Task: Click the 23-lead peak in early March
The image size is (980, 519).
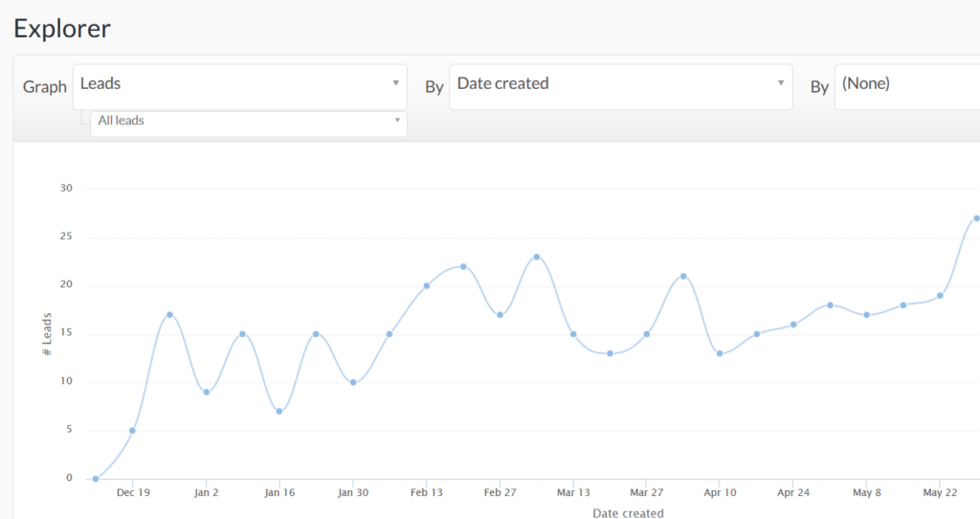Action: (536, 257)
